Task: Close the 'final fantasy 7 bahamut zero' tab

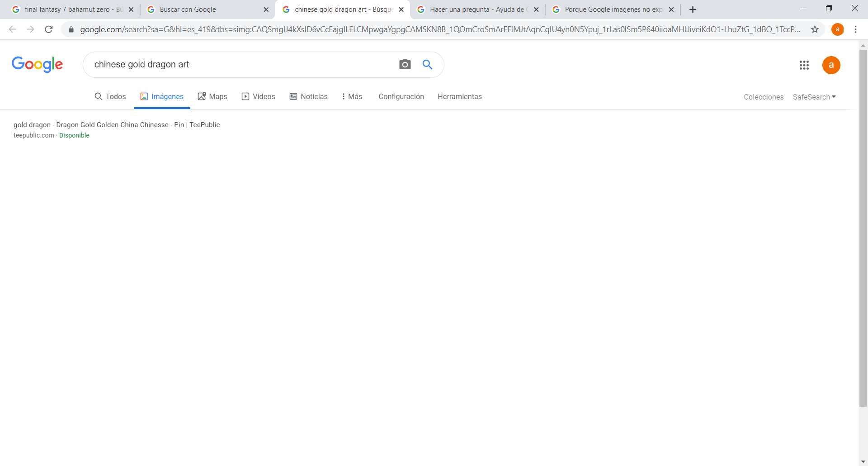Action: tap(131, 10)
